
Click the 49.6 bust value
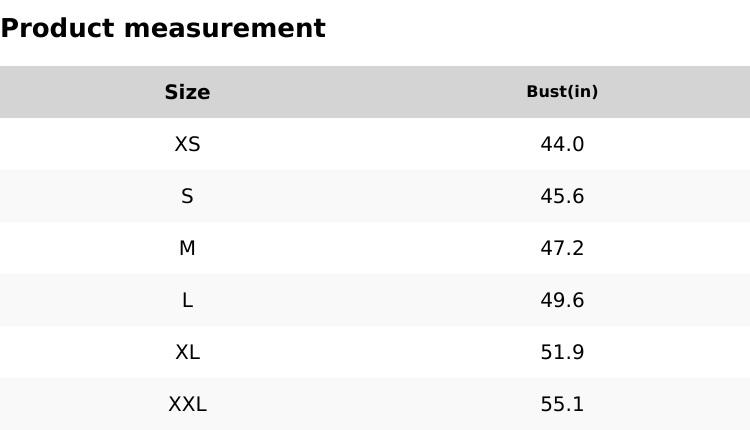pyautogui.click(x=562, y=300)
